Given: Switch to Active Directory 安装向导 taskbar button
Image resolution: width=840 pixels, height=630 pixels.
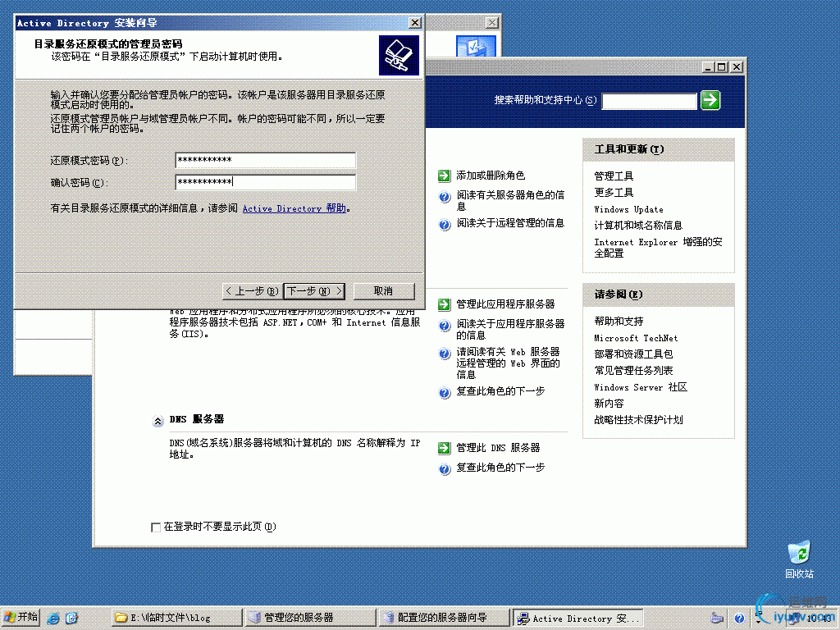Looking at the screenshot, I should pyautogui.click(x=577, y=618).
